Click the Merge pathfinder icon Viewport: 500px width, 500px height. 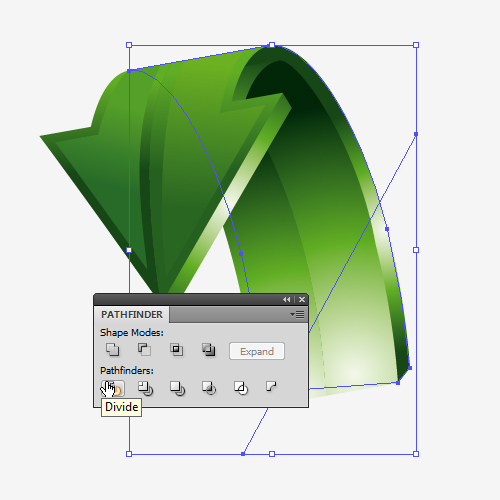177,388
